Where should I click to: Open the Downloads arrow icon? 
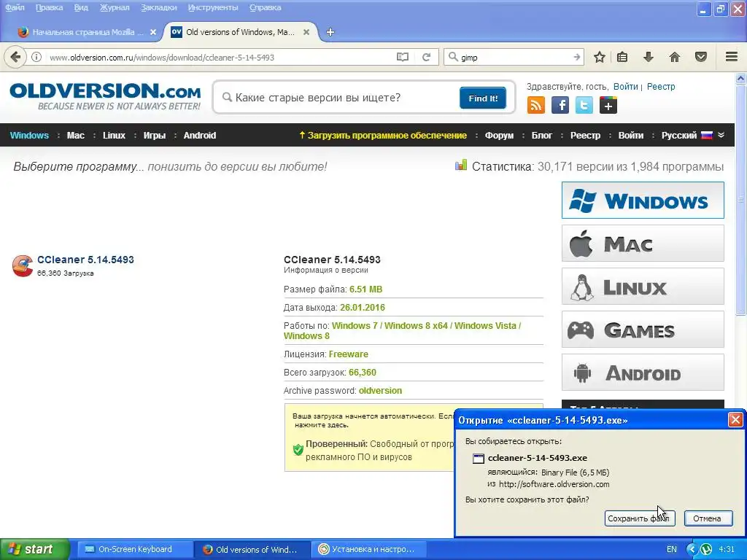[x=649, y=57]
